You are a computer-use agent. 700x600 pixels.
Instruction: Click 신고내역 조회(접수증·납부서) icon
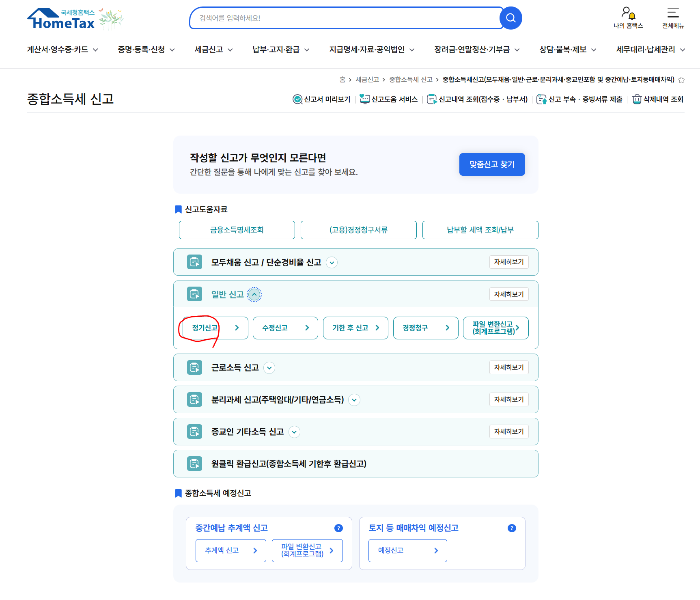(432, 99)
